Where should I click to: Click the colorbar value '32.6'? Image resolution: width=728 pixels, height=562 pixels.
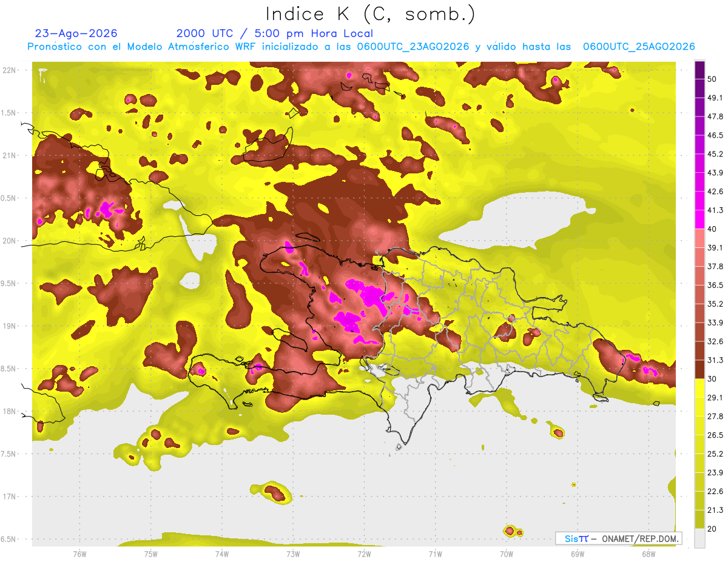click(715, 341)
